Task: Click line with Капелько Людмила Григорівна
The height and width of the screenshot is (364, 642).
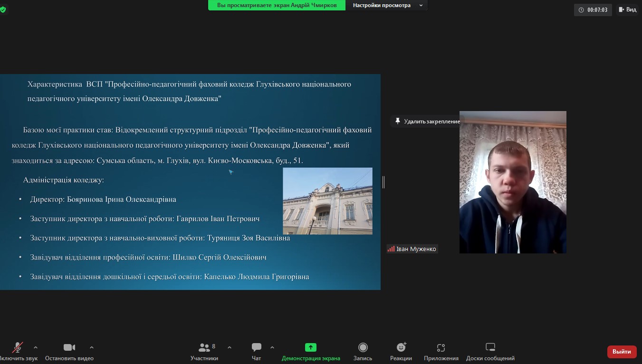Action: tap(170, 276)
